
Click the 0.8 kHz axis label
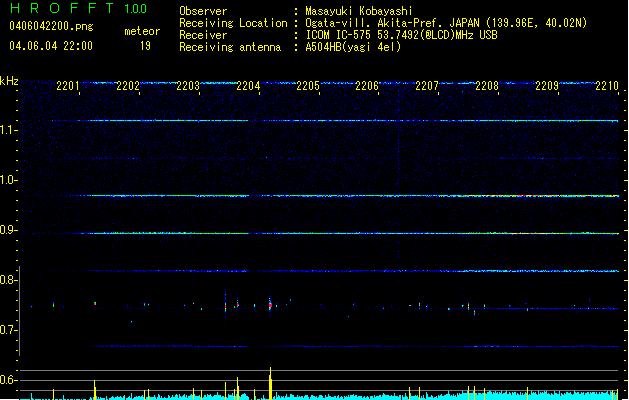pos(8,280)
